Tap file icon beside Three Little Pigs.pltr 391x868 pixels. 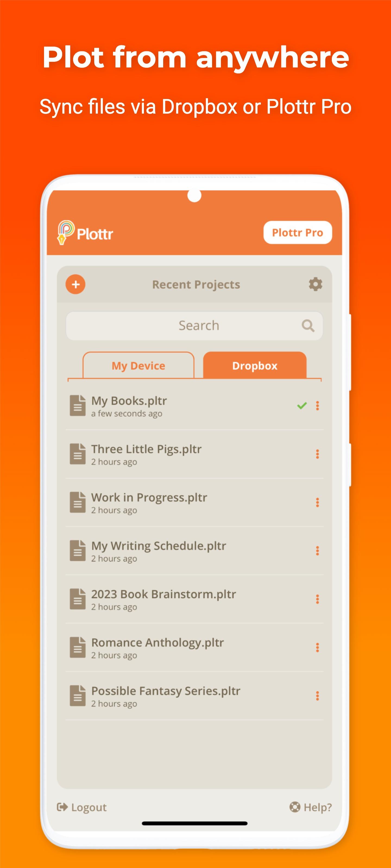78,454
